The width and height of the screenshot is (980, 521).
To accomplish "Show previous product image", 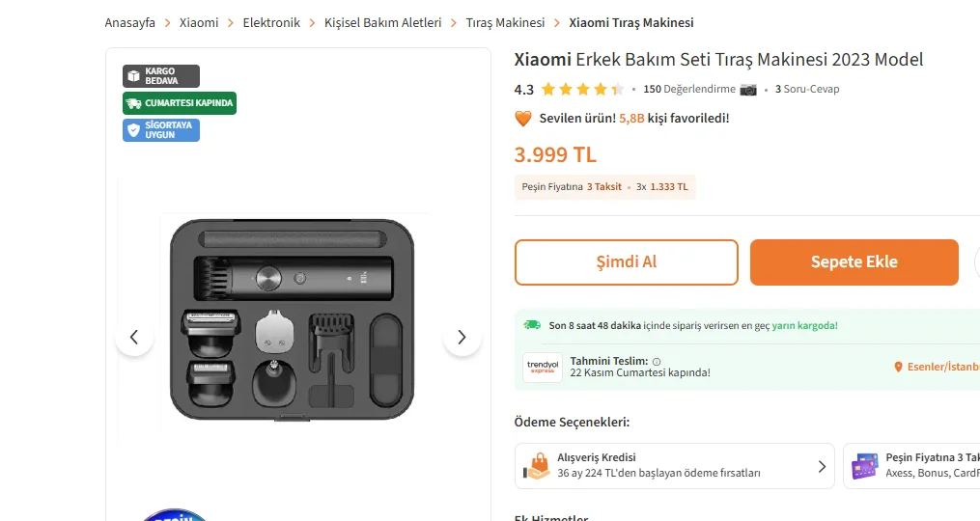I will point(134,337).
